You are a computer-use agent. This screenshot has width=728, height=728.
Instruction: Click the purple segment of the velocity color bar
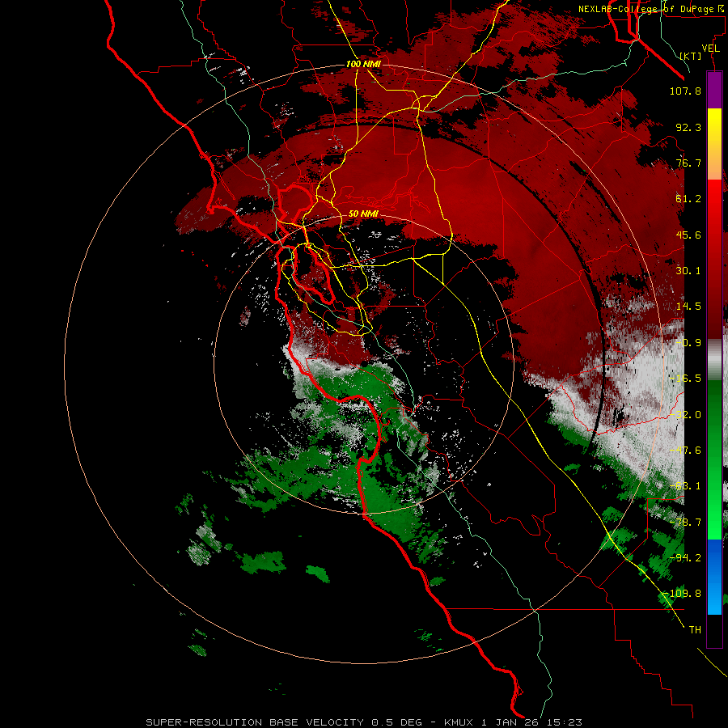(714, 91)
